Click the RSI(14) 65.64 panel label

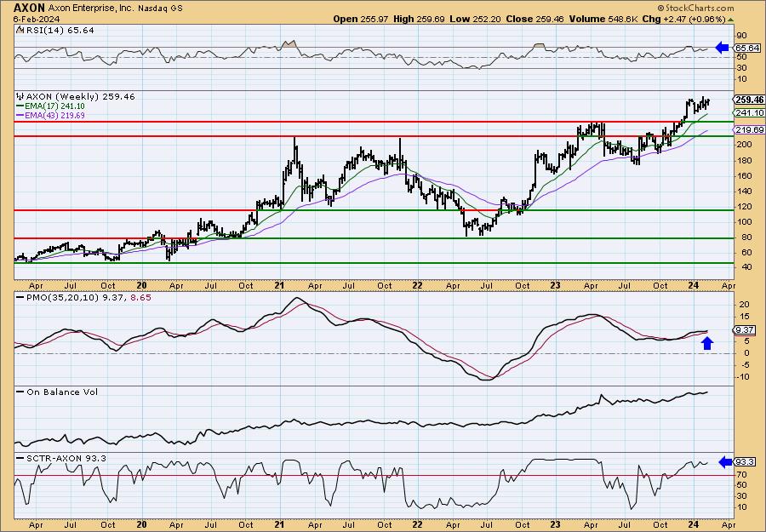(59, 31)
